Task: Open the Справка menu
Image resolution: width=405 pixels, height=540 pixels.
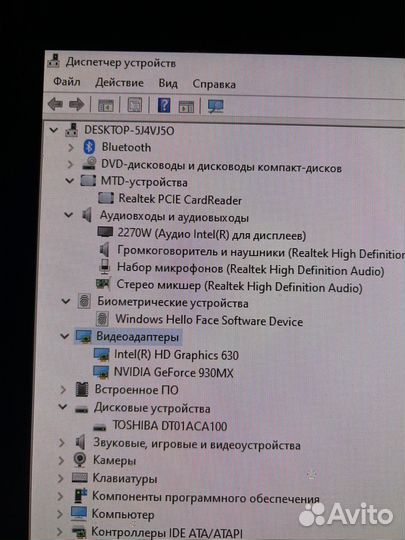Action: [x=214, y=84]
